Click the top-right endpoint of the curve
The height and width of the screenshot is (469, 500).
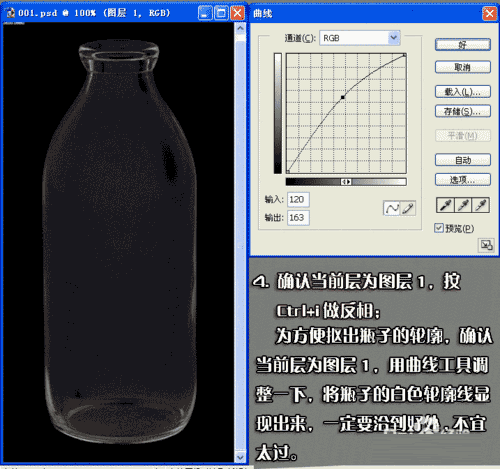[x=404, y=55]
